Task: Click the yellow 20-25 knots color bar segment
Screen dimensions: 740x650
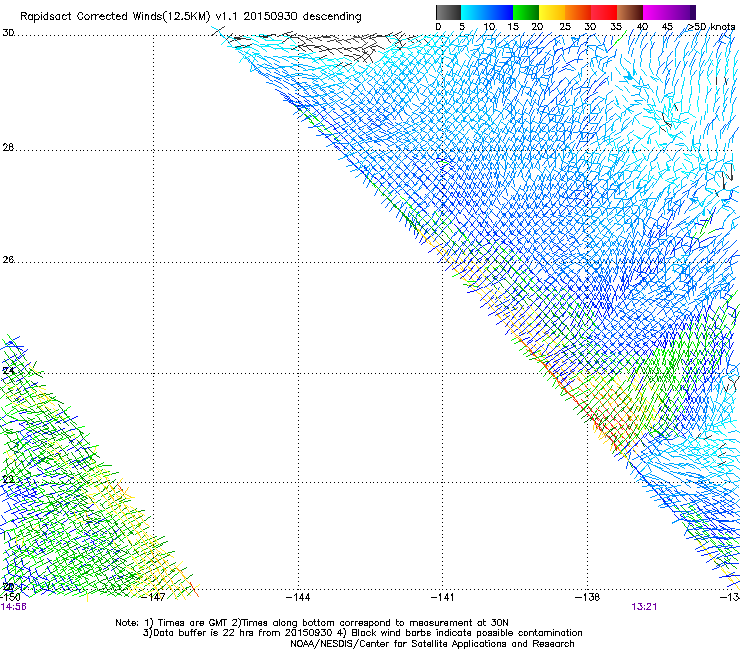Action: click(x=552, y=12)
